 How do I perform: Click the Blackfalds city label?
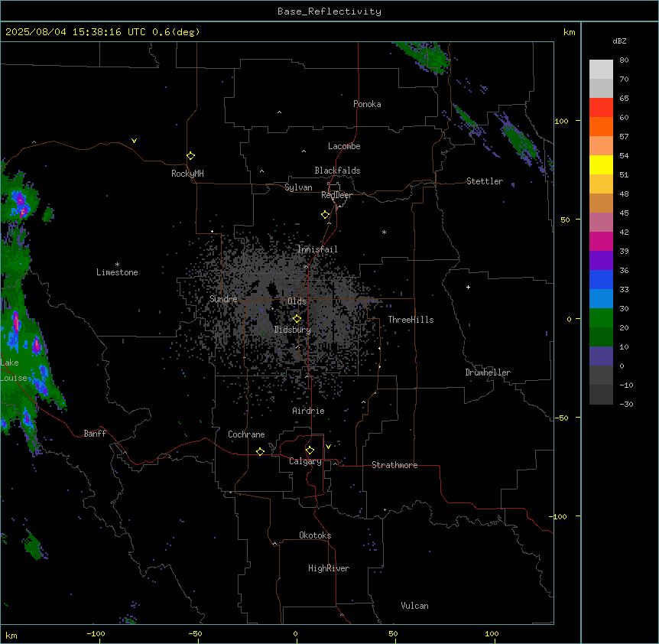click(x=337, y=171)
